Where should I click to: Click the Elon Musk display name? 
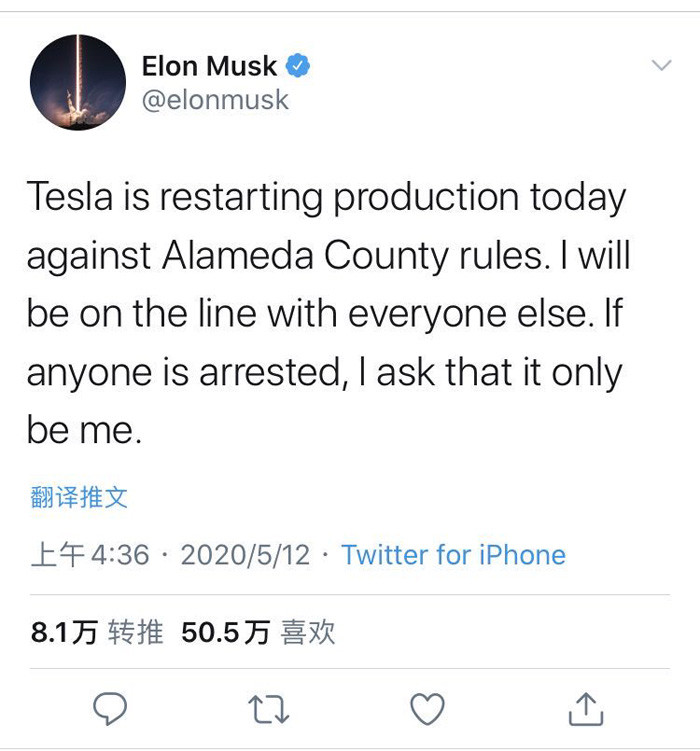click(209, 66)
